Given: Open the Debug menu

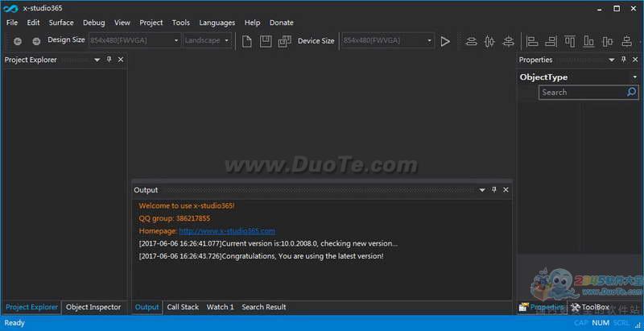Looking at the screenshot, I should pos(93,23).
